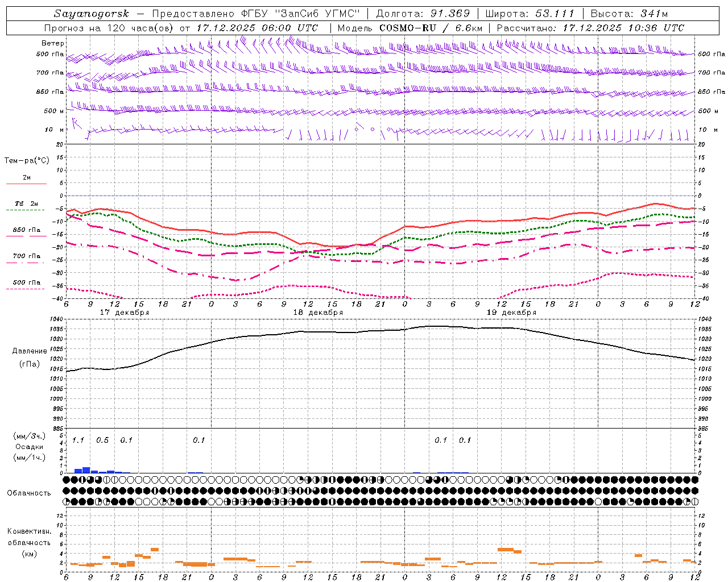
Task: Click the 500 гПа temperature legend label
Action: coord(27,282)
